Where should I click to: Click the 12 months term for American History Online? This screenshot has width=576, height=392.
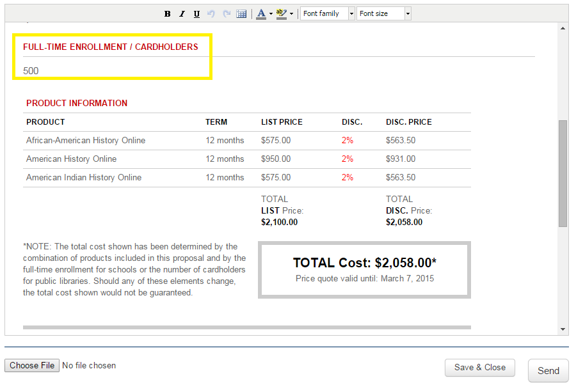(x=225, y=159)
